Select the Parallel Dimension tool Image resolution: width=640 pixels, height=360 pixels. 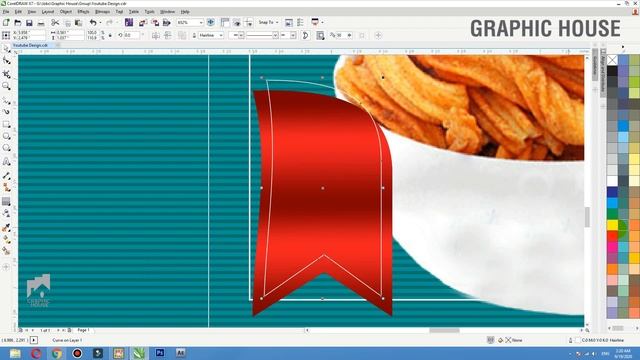click(7, 176)
